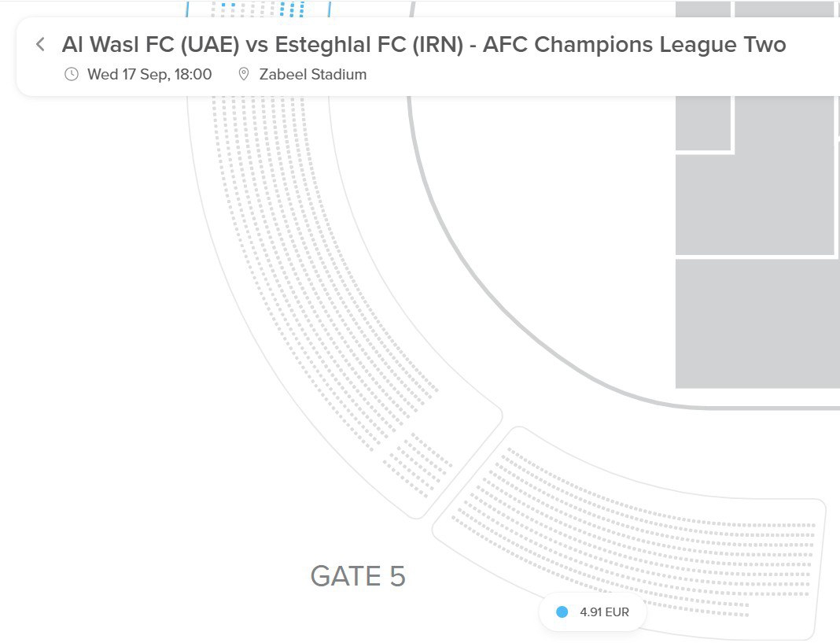840x643 pixels.
Task: Go back using the left chevron arrow
Action: click(40, 45)
